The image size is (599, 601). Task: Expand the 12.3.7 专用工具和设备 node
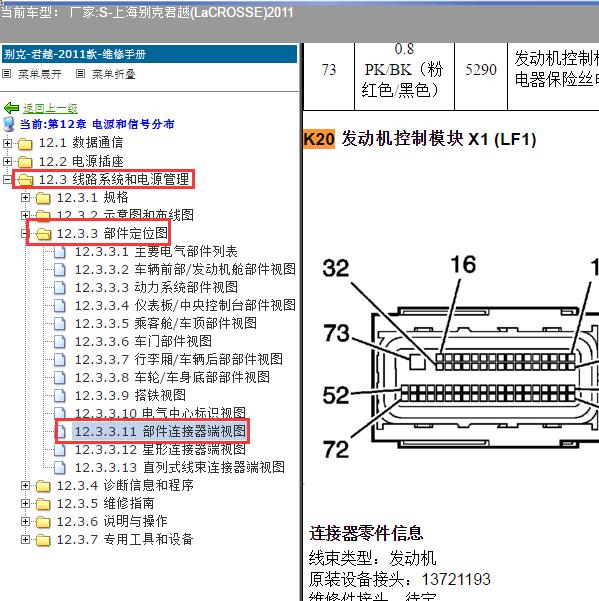click(25, 539)
